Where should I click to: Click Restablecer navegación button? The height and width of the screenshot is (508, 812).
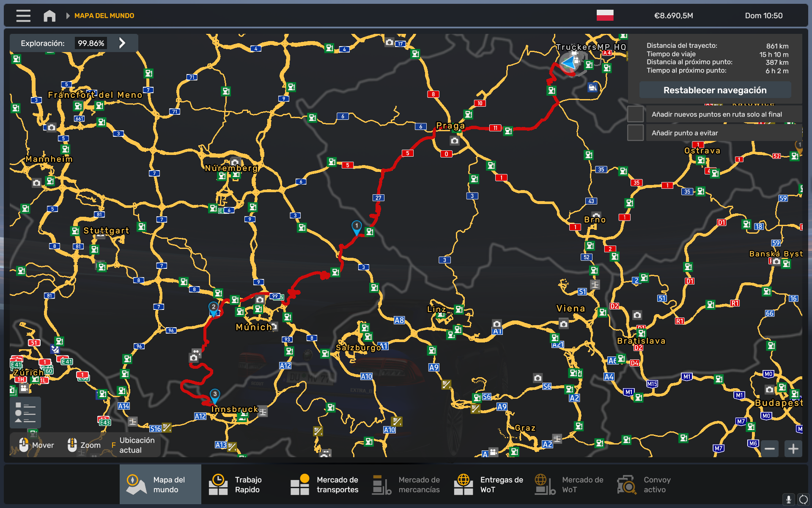click(715, 90)
